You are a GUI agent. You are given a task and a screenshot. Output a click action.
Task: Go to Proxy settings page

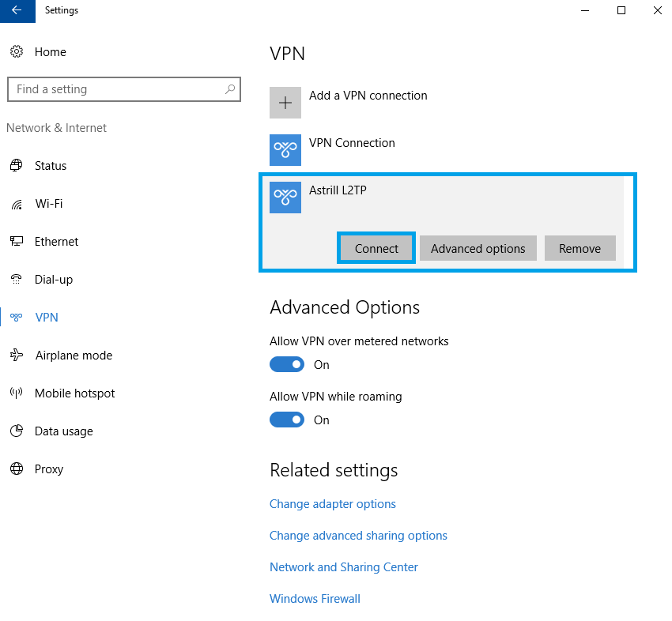(x=49, y=469)
